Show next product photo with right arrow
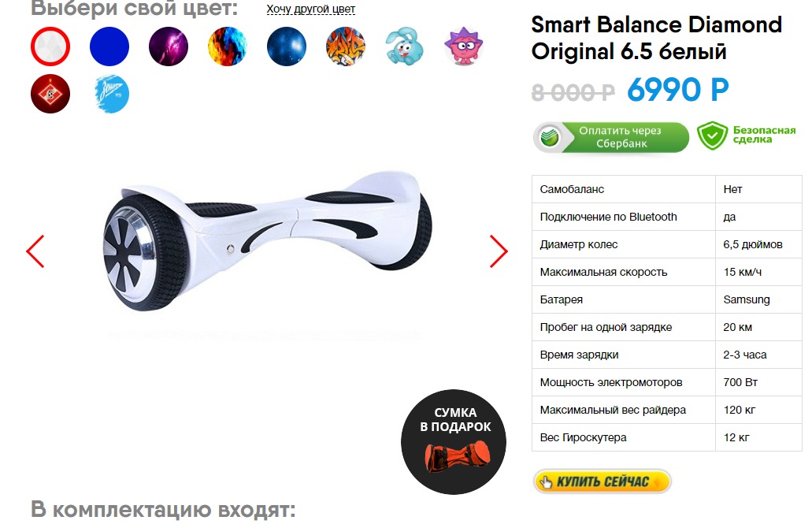The height and width of the screenshot is (524, 812). (499, 251)
